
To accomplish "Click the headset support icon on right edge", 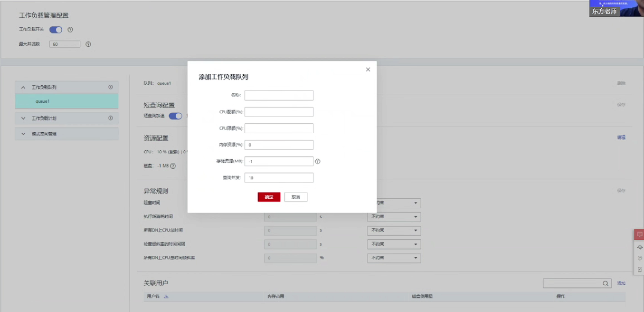I will pyautogui.click(x=640, y=247).
